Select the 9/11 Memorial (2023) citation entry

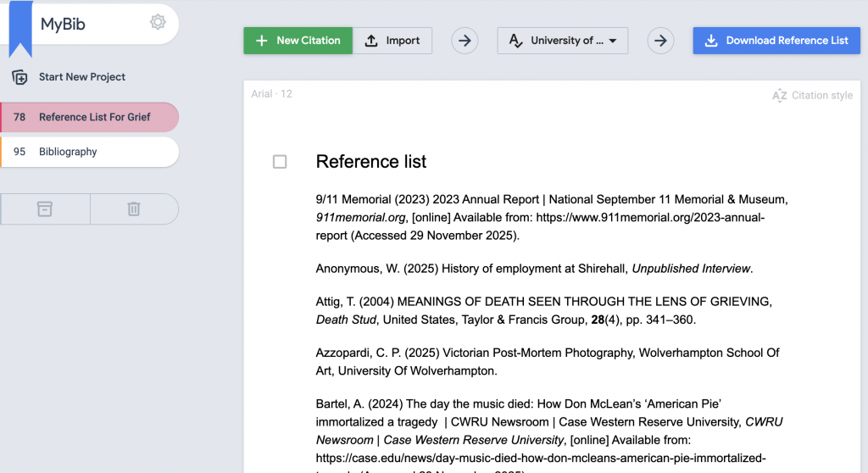[551, 218]
